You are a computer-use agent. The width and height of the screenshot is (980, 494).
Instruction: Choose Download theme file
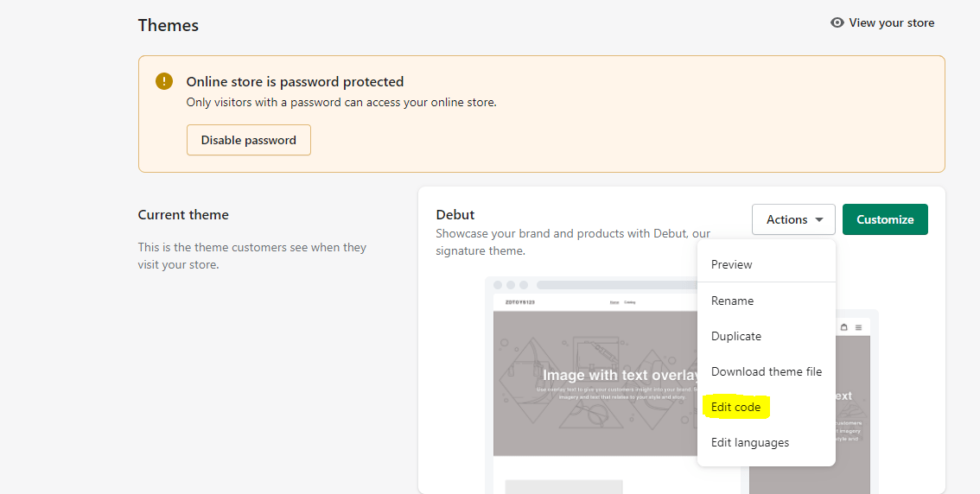766,371
